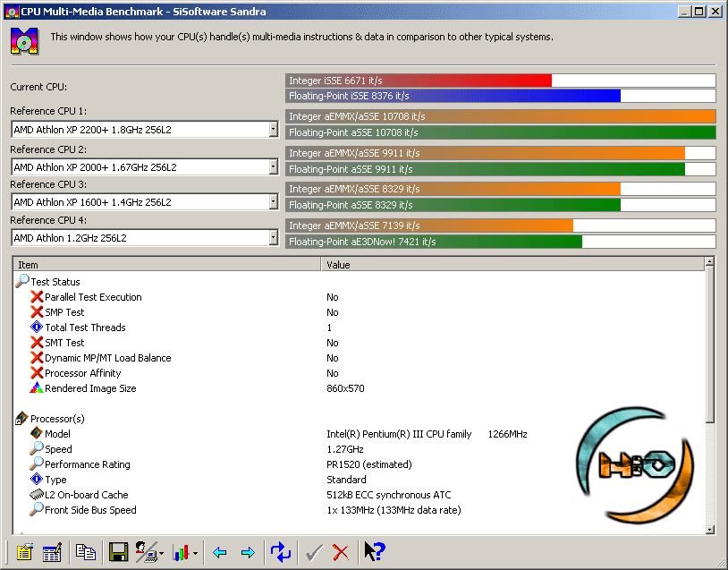728x570 pixels.
Task: Click the colored prism icon beside Rendered Image Size
Action: (x=37, y=387)
